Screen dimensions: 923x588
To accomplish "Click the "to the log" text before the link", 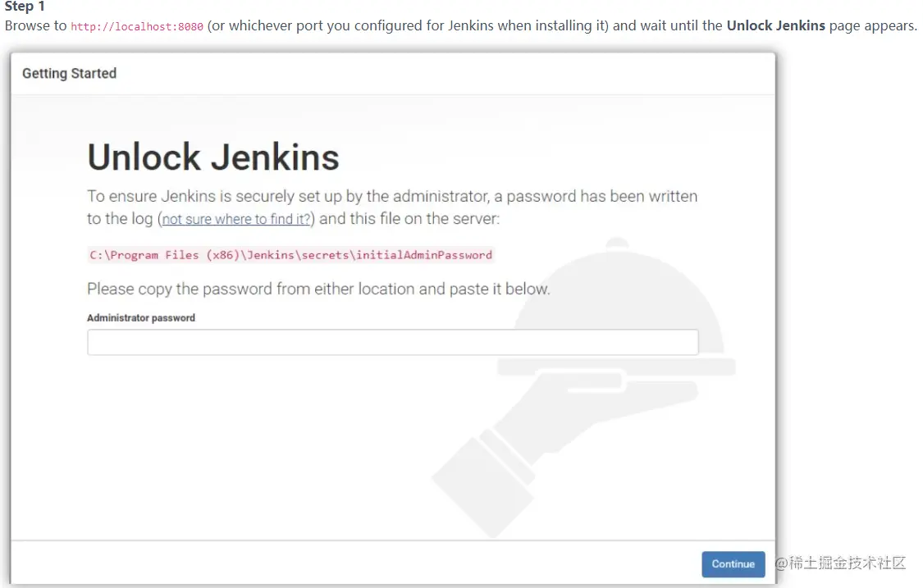I will point(120,219).
